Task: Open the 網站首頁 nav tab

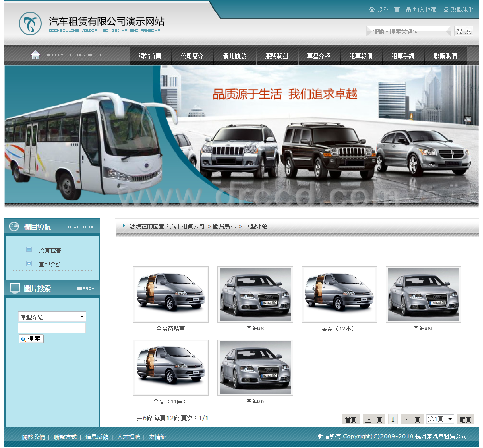Action: [x=150, y=56]
